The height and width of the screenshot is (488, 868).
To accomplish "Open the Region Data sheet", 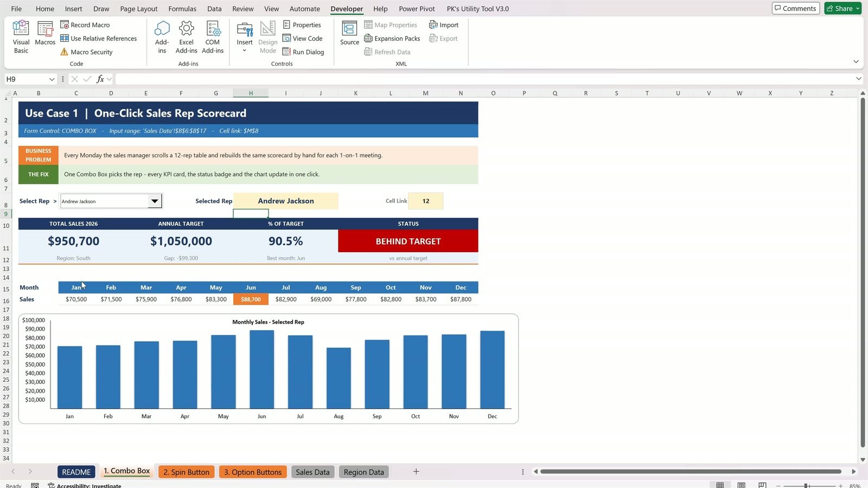I will coord(363,472).
